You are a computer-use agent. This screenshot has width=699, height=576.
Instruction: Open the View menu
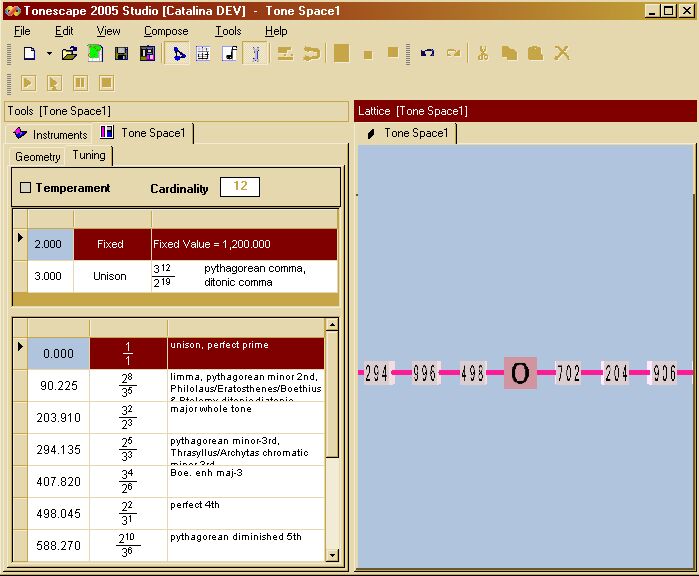(108, 31)
